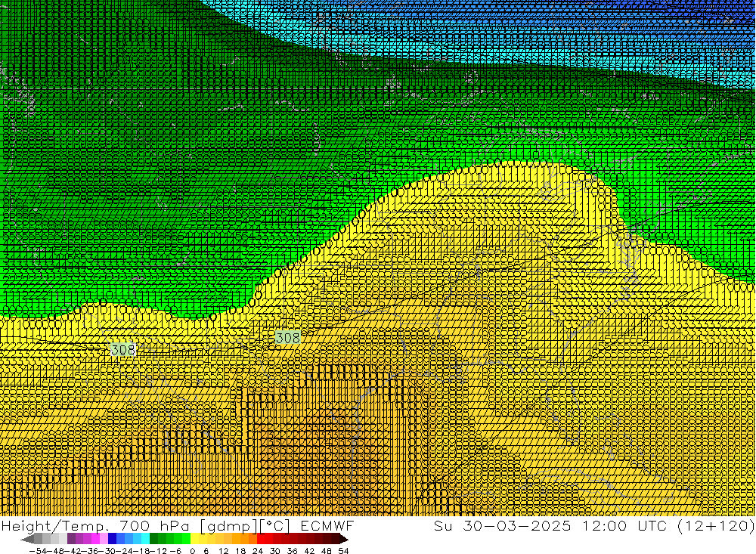
Task: Click the '24' value on the legend scale
Action: pos(258,551)
